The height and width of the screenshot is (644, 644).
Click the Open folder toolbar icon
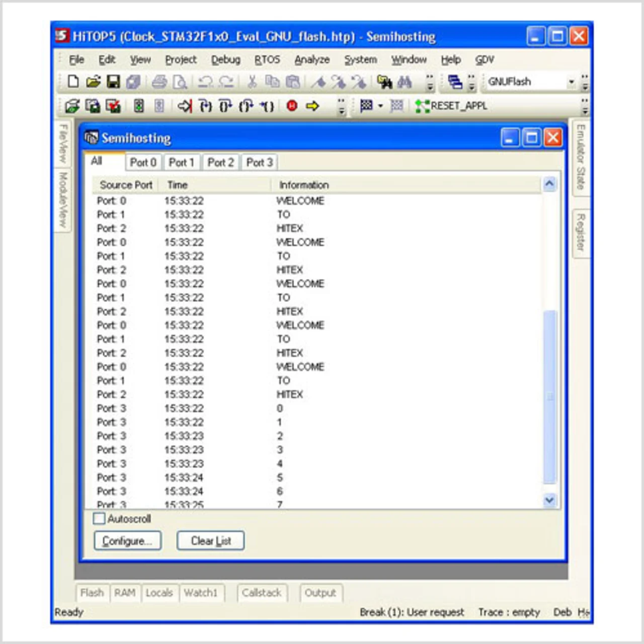[x=93, y=82]
